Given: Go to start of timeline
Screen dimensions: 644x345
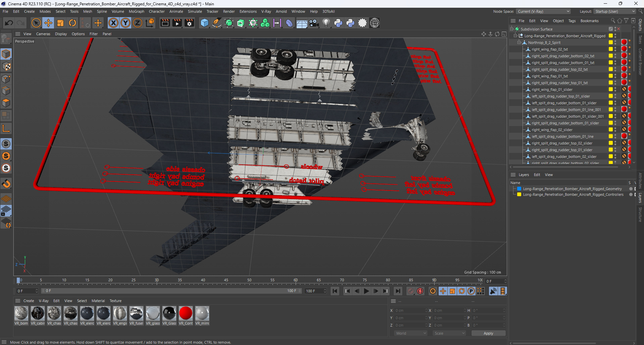Looking at the screenshot, I should point(335,291).
